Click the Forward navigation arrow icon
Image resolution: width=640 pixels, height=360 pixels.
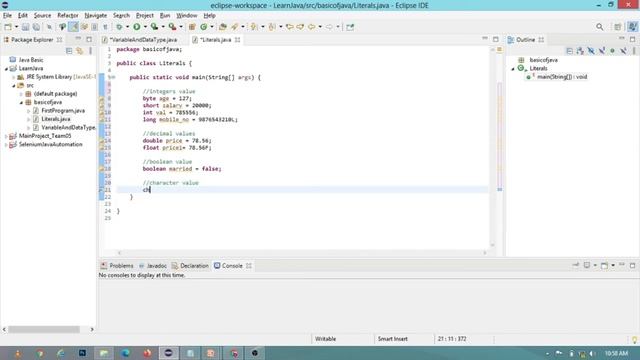pyautogui.click(x=329, y=27)
